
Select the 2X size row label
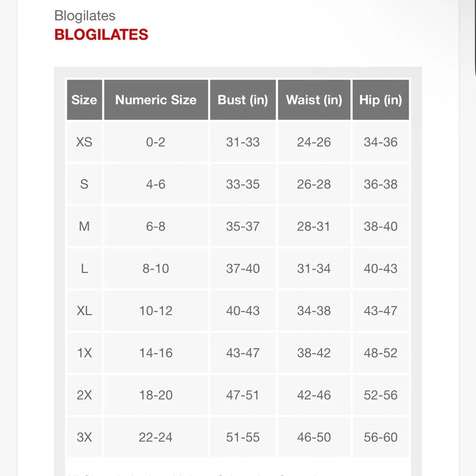(x=84, y=395)
